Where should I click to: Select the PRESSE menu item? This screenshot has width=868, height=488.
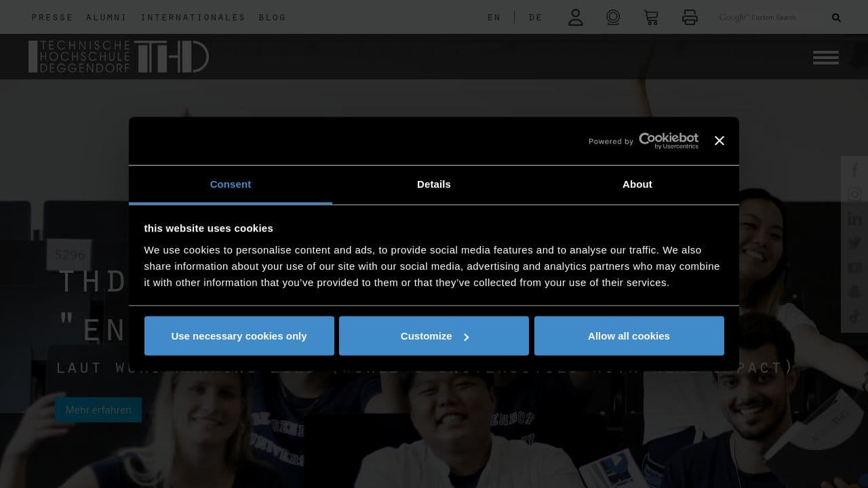tap(52, 17)
